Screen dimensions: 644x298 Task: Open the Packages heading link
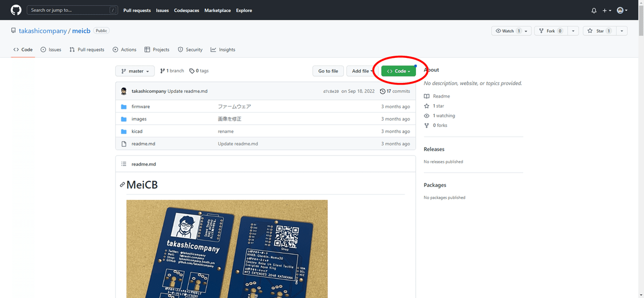(435, 185)
